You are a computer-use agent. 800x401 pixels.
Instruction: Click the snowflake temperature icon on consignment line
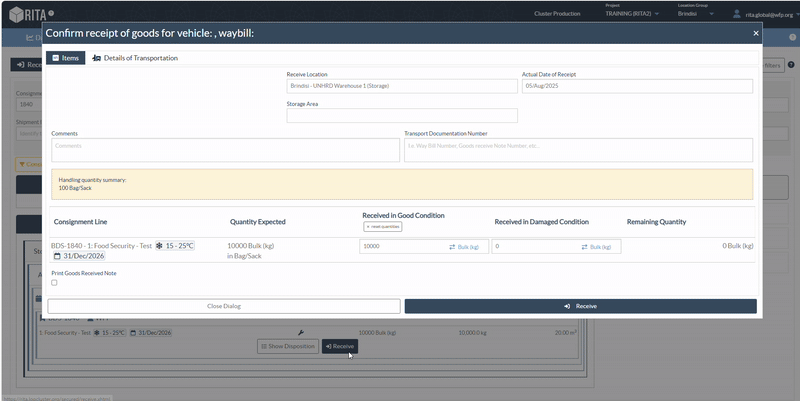point(159,245)
